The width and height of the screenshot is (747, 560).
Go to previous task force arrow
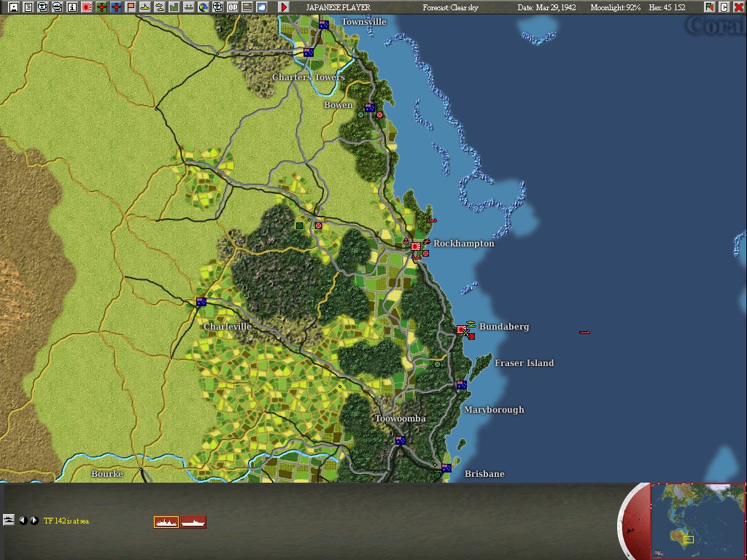tap(23, 521)
